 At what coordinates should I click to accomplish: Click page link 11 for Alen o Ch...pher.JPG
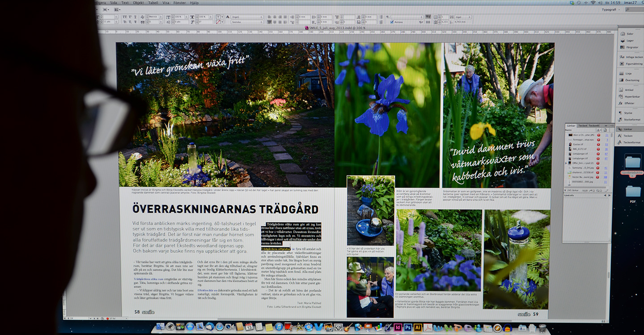[x=606, y=135]
